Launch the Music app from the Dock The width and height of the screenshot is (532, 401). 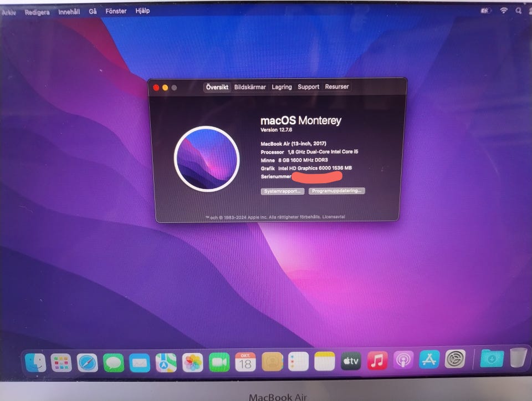[377, 361]
